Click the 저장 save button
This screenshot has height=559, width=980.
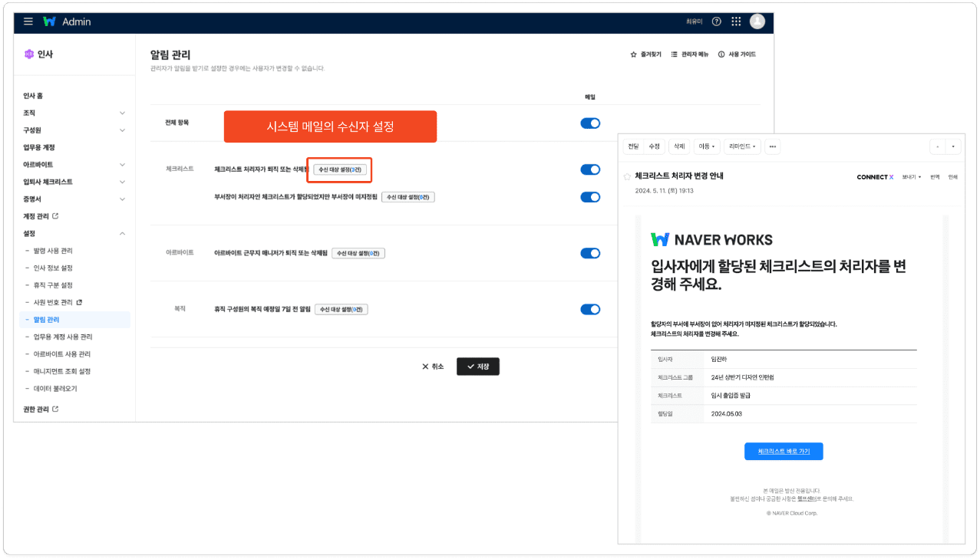tap(477, 367)
